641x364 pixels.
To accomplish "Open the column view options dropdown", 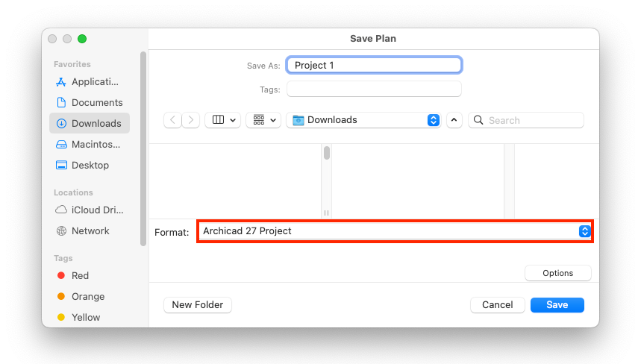I will click(223, 120).
